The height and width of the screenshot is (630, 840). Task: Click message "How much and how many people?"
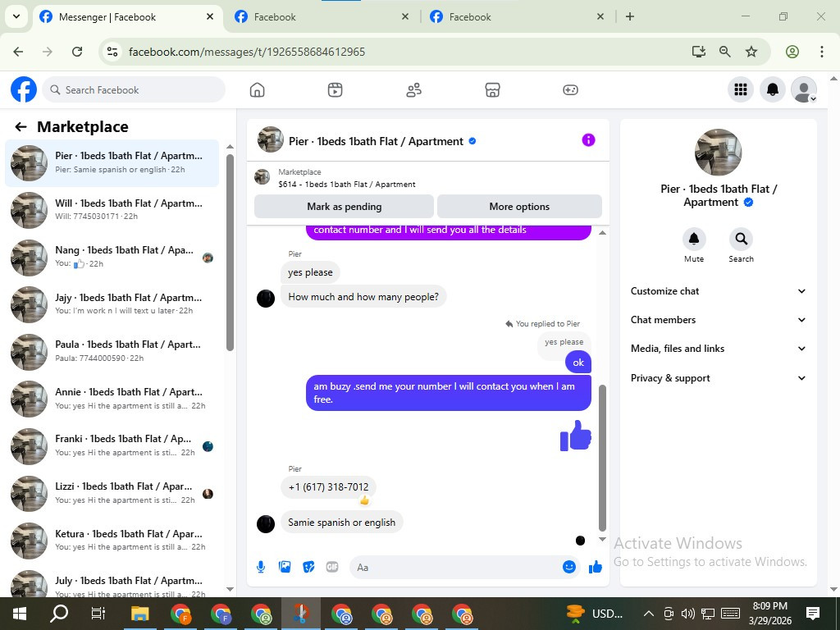[x=363, y=297]
